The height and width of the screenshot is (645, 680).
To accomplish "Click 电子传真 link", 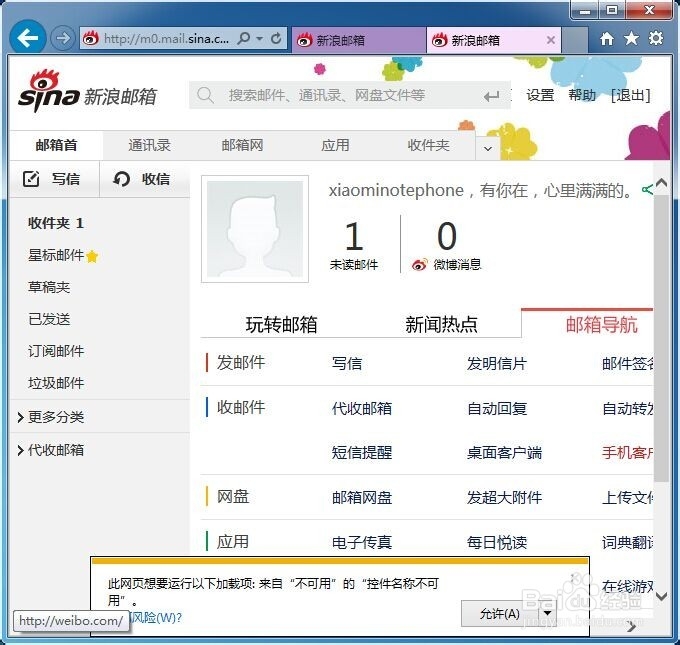I will (362, 542).
